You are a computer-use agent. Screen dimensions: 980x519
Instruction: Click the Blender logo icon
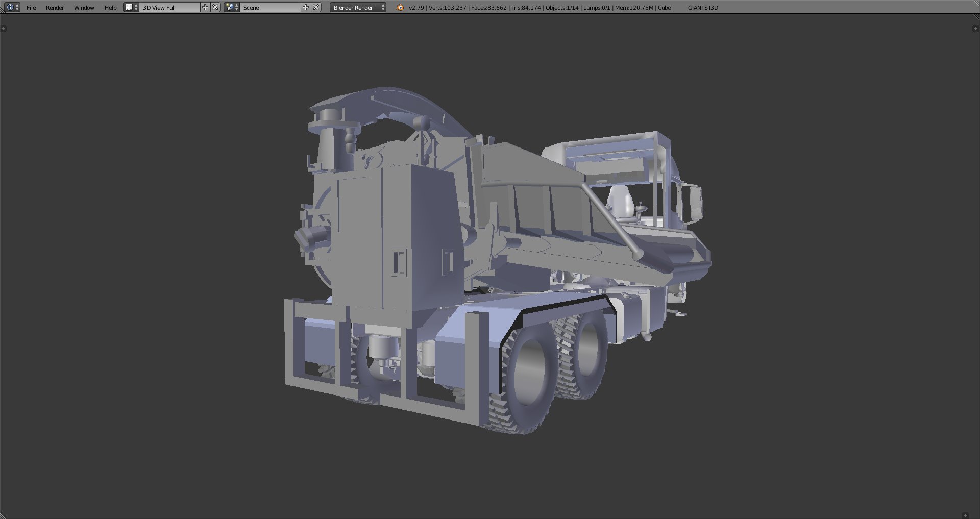point(400,7)
